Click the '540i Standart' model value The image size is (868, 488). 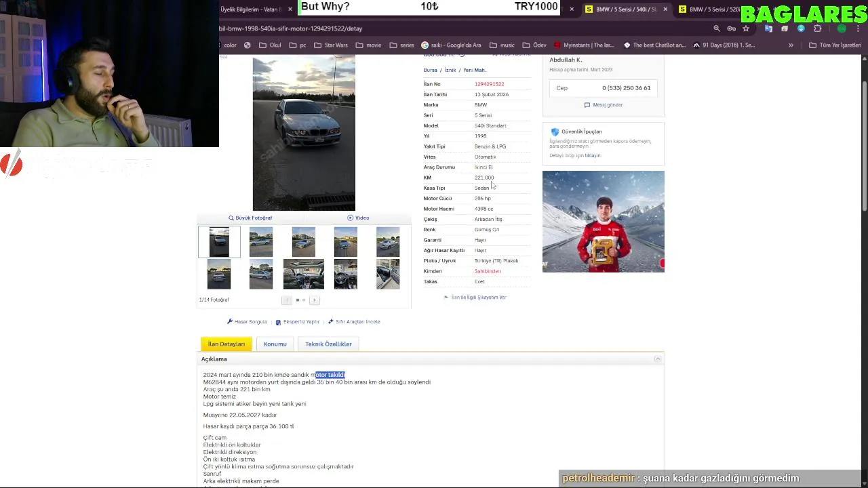click(x=490, y=126)
